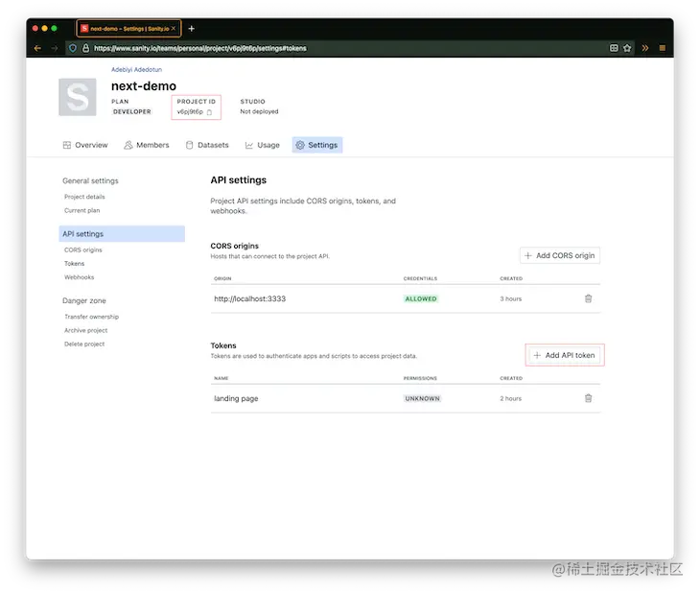The height and width of the screenshot is (594, 700).
Task: Click the next-demo project title
Action: pyautogui.click(x=144, y=85)
